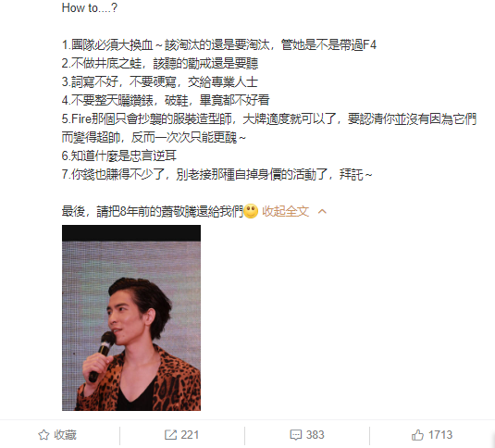Click line 6 about 忠言逆耳
This screenshot has width=495, height=448.
[x=119, y=156]
